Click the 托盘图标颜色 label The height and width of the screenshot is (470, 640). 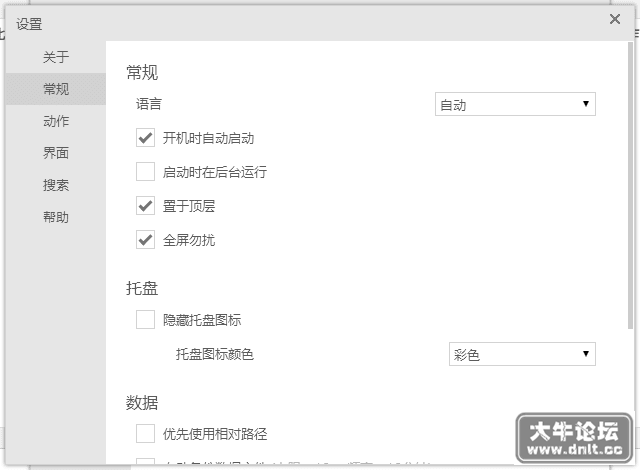(215, 354)
